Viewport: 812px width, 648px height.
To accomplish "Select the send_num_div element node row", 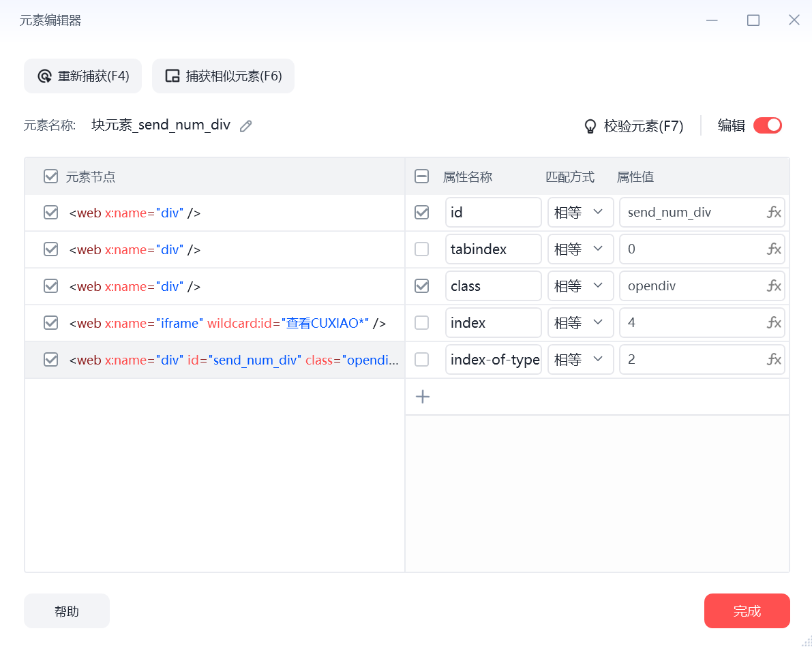I will 214,360.
